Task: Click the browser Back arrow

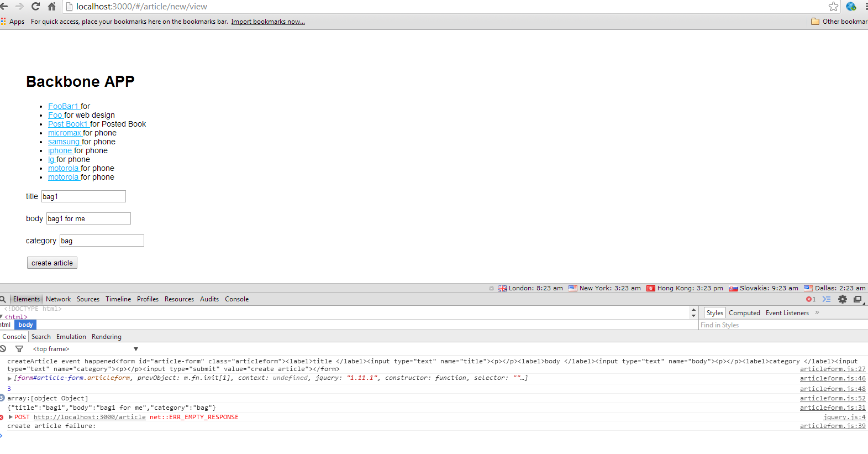Action: [x=4, y=6]
